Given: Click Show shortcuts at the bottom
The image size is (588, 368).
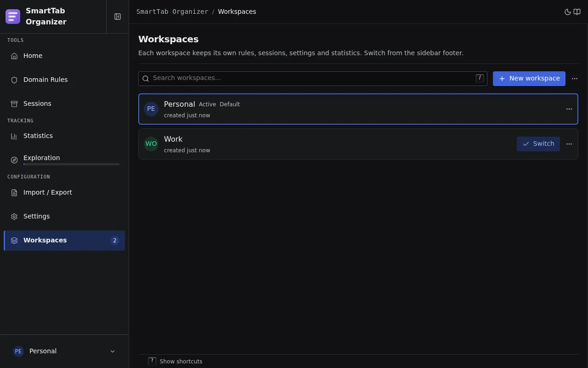Looking at the screenshot, I should pos(181,362).
